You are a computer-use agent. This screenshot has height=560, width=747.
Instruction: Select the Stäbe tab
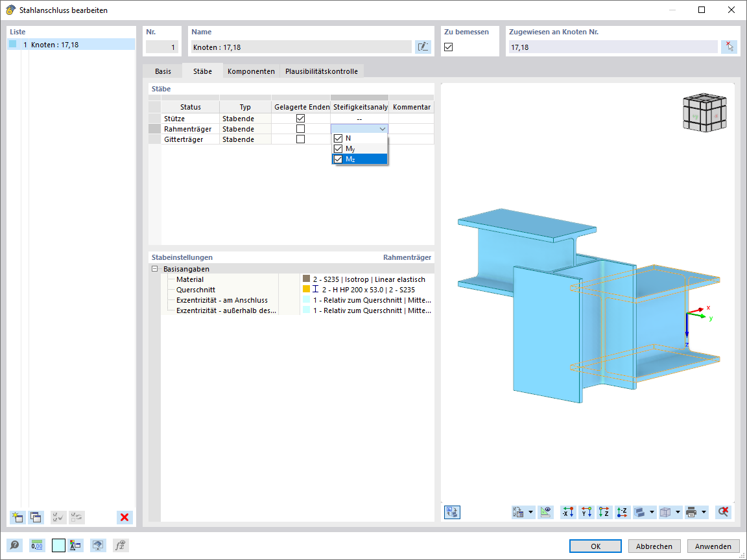pyautogui.click(x=202, y=71)
